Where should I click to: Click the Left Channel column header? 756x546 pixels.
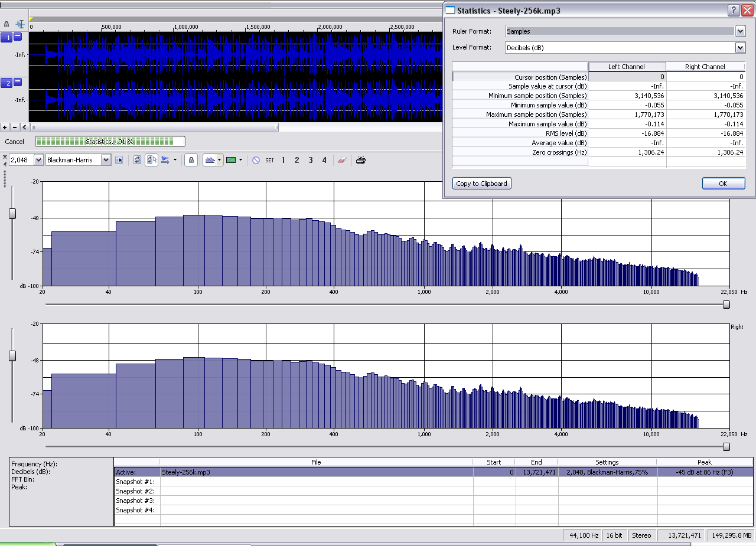pyautogui.click(x=627, y=67)
